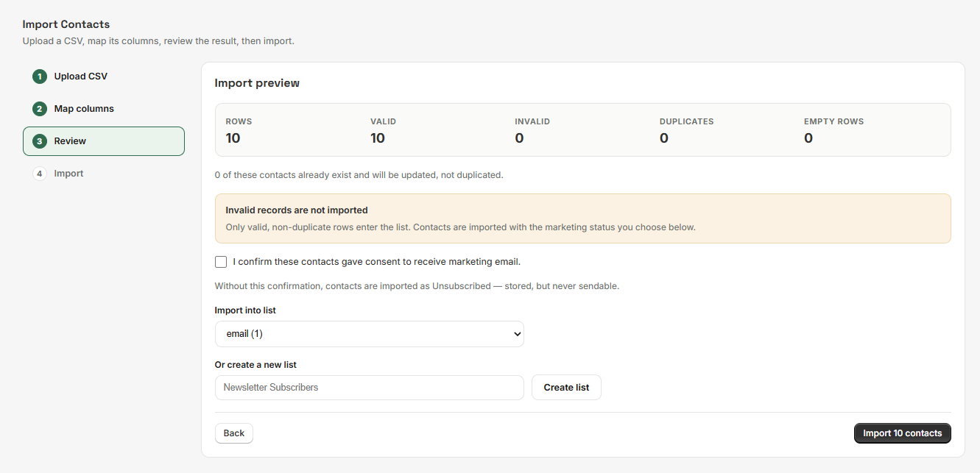Image resolution: width=980 pixels, height=473 pixels.
Task: Click step 2 number badge for Map columns
Action: (x=40, y=109)
